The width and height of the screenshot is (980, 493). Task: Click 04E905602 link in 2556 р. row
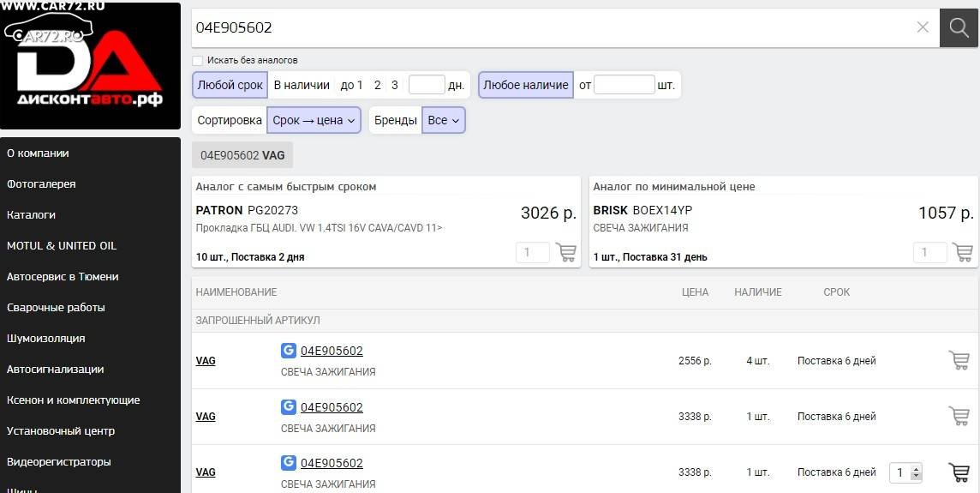pos(332,351)
